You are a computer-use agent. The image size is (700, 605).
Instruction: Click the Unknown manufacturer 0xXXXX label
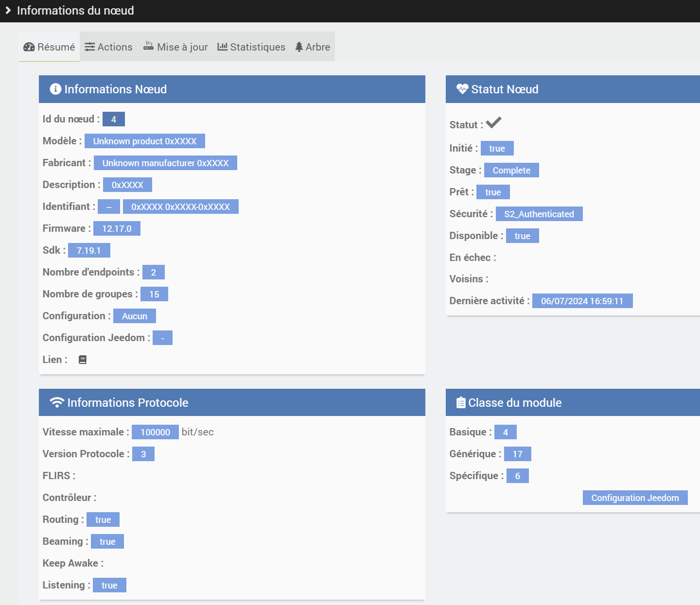(x=165, y=163)
